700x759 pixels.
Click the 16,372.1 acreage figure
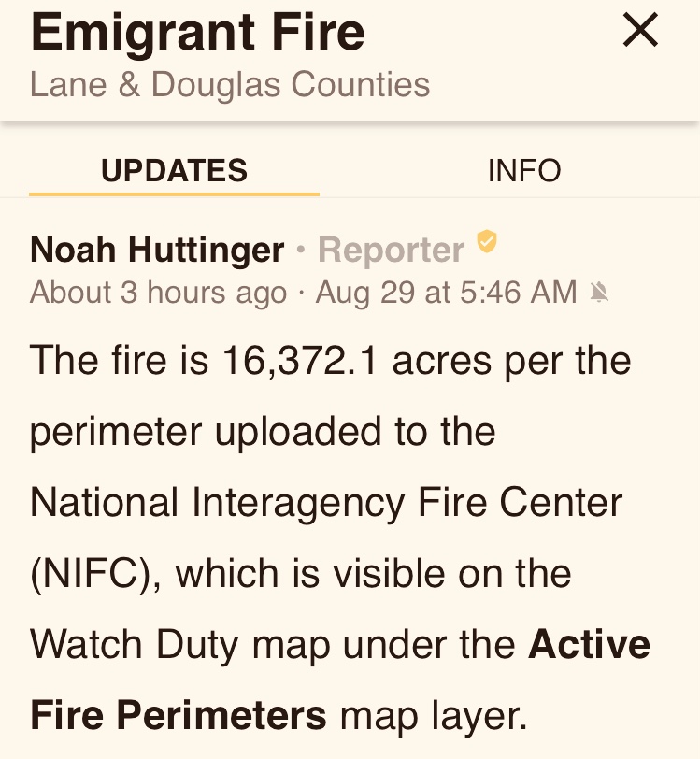(299, 361)
